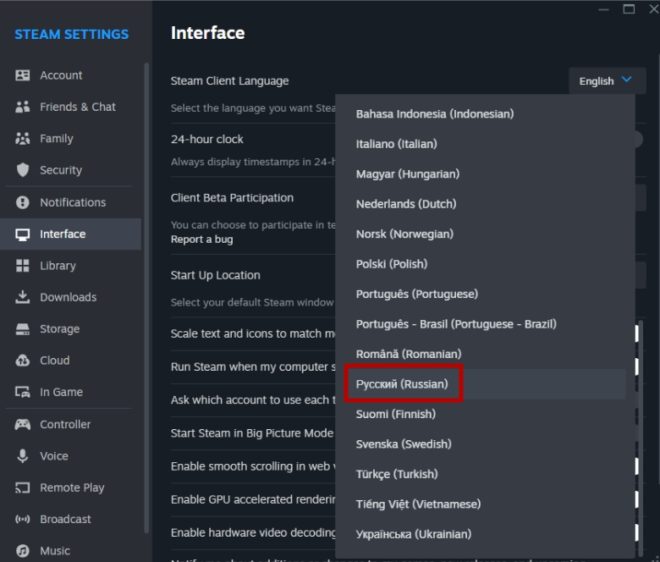Open the Security settings section
The height and width of the screenshot is (562, 660).
(x=71, y=170)
